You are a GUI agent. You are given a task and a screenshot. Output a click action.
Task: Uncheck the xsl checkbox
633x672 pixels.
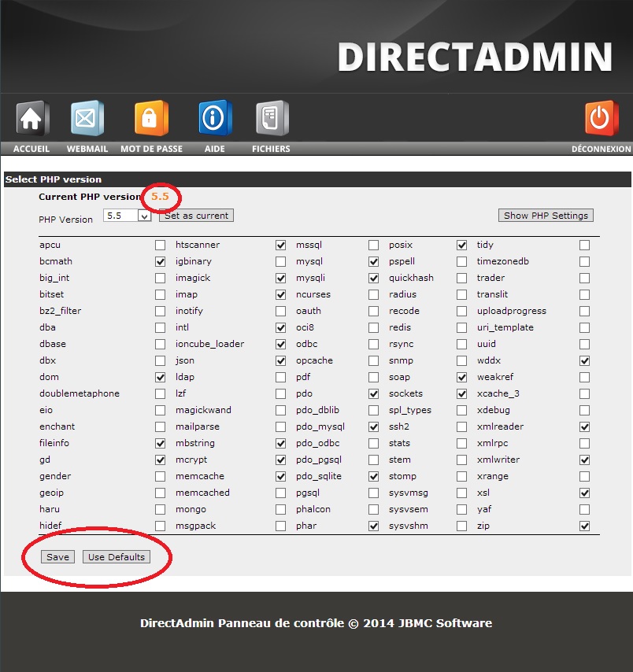[x=584, y=493]
